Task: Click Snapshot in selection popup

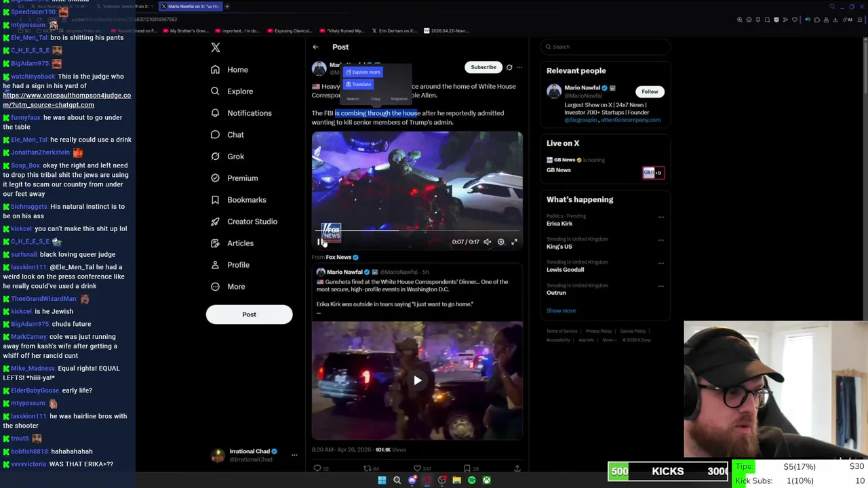Action: [399, 99]
